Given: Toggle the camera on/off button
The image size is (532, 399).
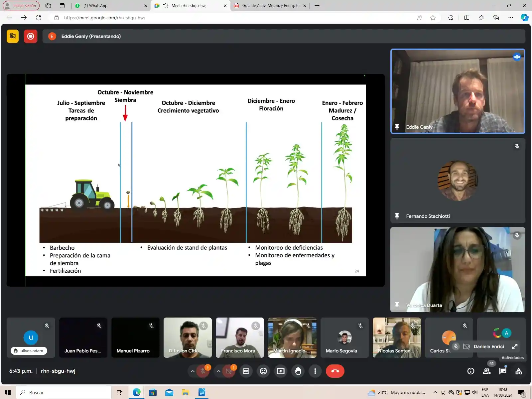Looking at the screenshot, I should (228, 371).
